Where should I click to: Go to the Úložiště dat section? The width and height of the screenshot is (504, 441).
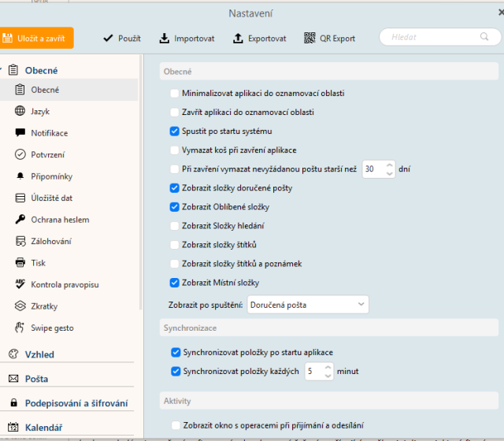[52, 198]
